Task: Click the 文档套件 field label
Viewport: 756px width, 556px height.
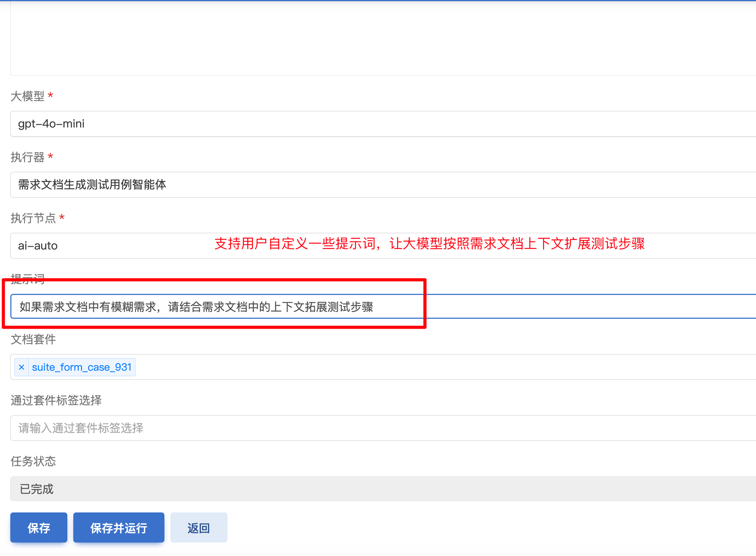Action: click(33, 339)
